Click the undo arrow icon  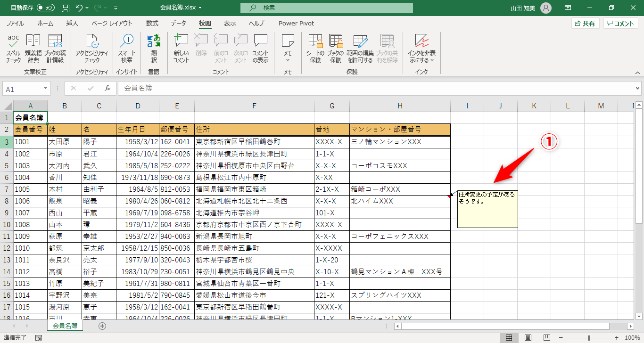(79, 8)
